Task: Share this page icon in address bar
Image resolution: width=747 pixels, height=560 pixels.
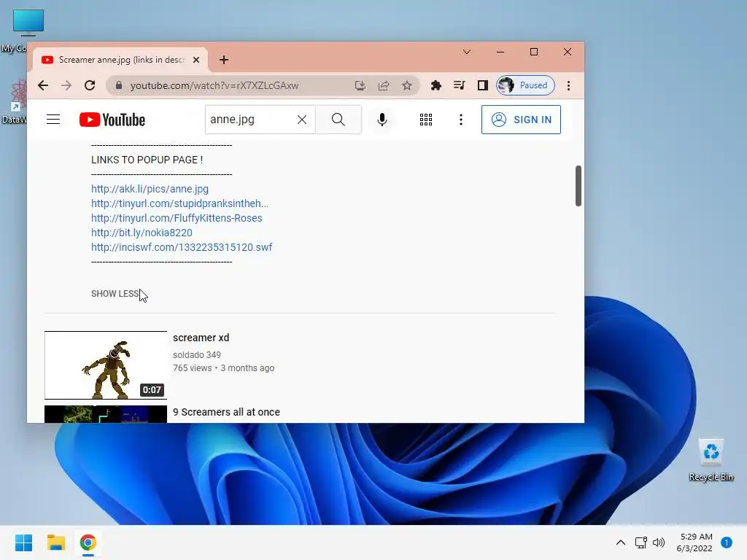Action: pos(384,85)
